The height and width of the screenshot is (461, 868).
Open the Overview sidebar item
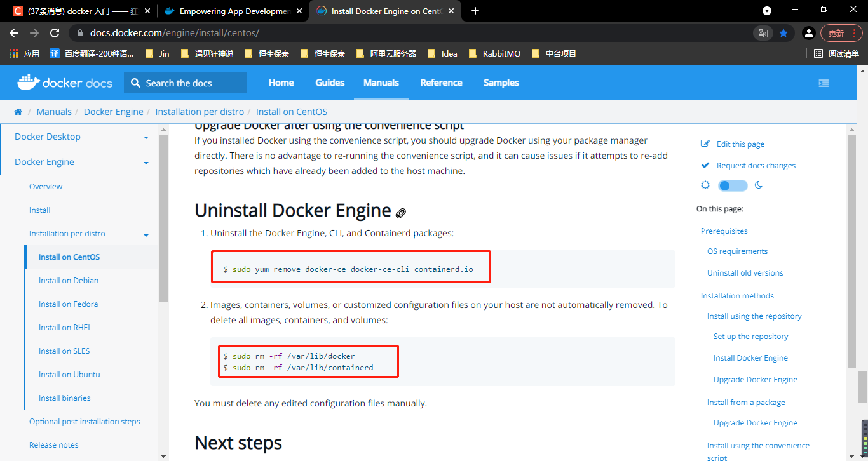pyautogui.click(x=46, y=187)
